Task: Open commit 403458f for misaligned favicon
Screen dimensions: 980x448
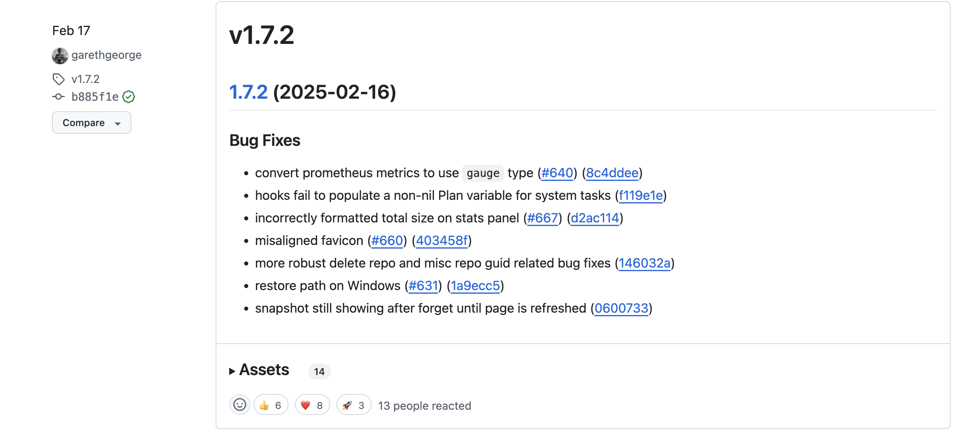Action: (442, 241)
